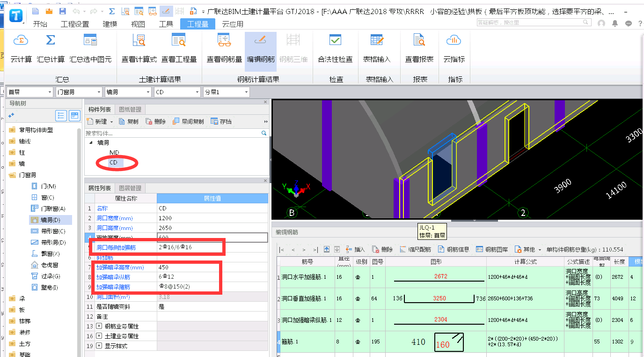
Task: Click the save icon in quick access toolbar
Action: pos(62,11)
